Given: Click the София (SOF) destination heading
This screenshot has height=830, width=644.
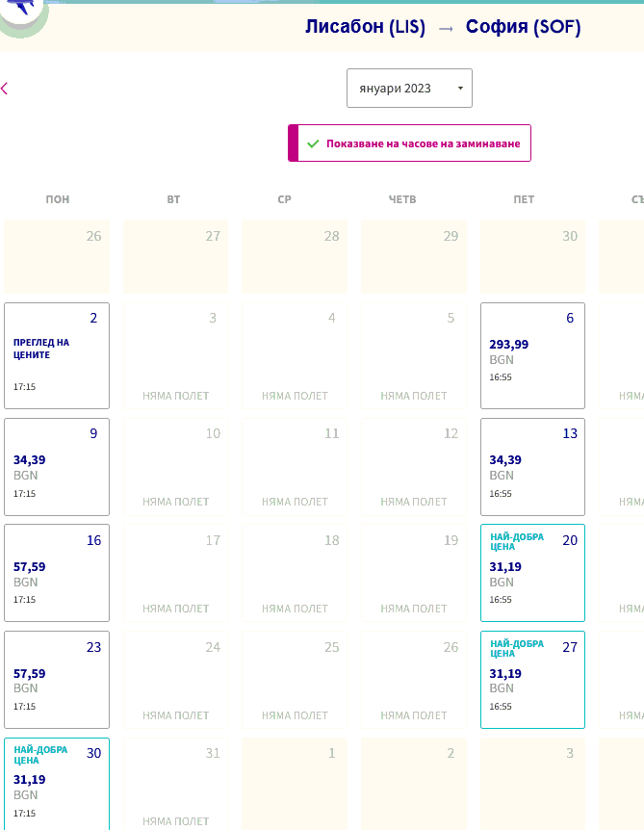Looking at the screenshot, I should click(x=523, y=27).
